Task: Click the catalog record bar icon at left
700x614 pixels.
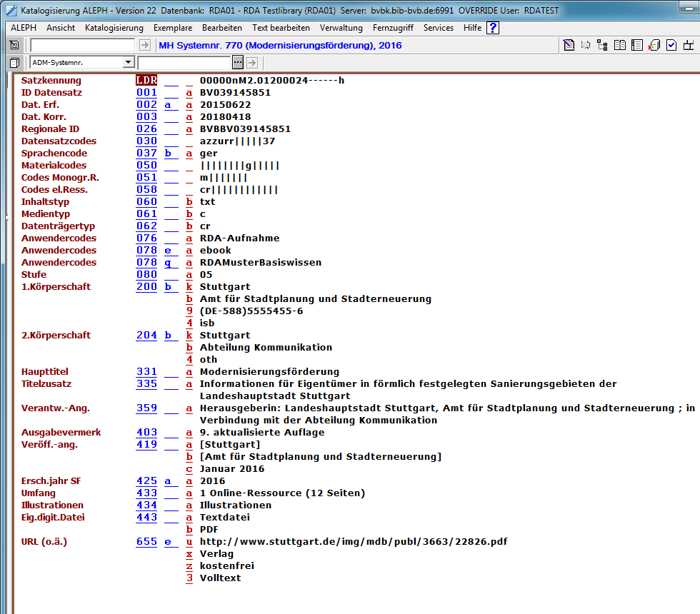Action: pos(14,45)
